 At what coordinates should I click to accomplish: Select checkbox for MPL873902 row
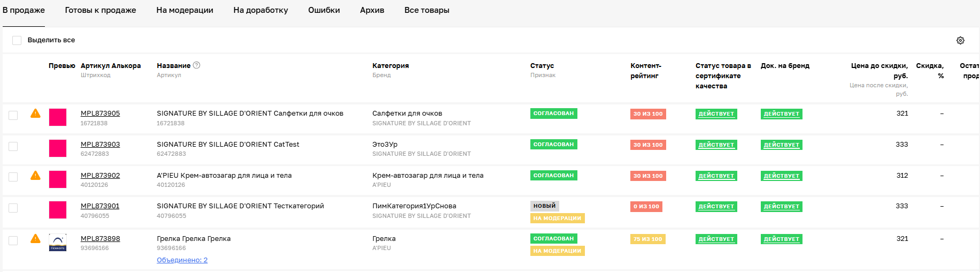(13, 177)
